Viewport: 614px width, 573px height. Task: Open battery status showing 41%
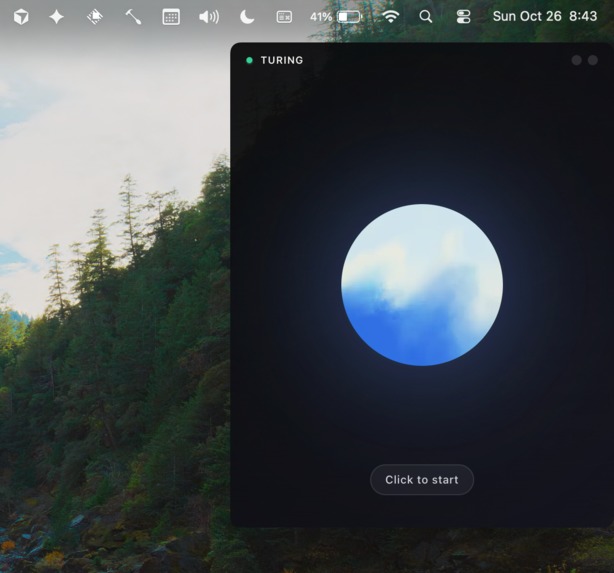(336, 17)
